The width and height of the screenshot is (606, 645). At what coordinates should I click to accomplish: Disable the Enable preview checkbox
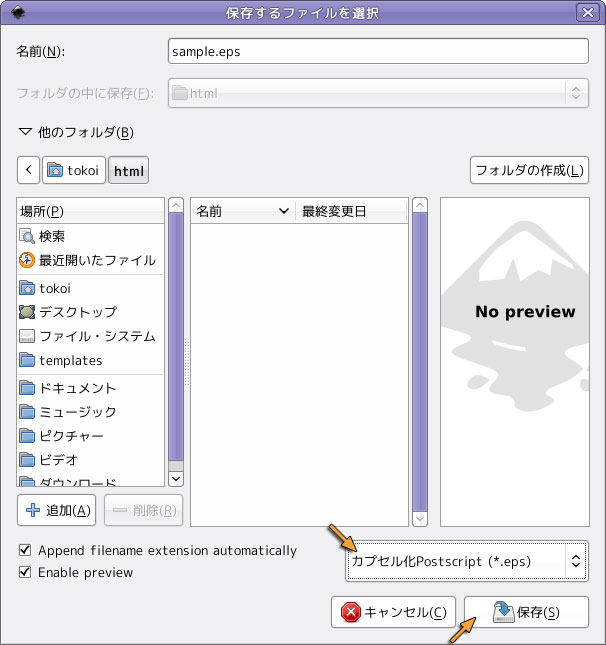(25, 572)
